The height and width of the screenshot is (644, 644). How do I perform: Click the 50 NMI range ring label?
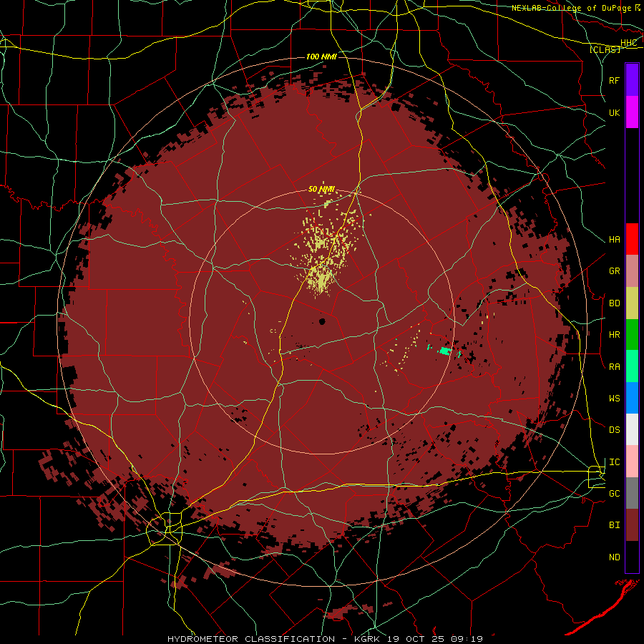click(x=321, y=190)
